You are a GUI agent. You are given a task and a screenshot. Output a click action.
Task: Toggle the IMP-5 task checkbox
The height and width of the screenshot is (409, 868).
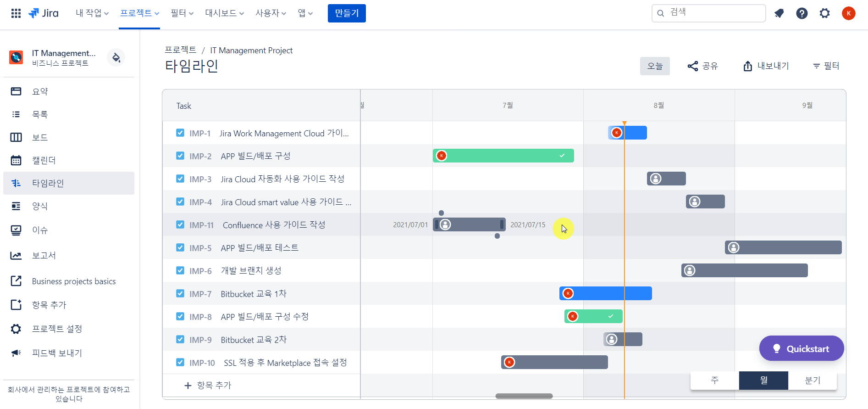click(x=180, y=247)
